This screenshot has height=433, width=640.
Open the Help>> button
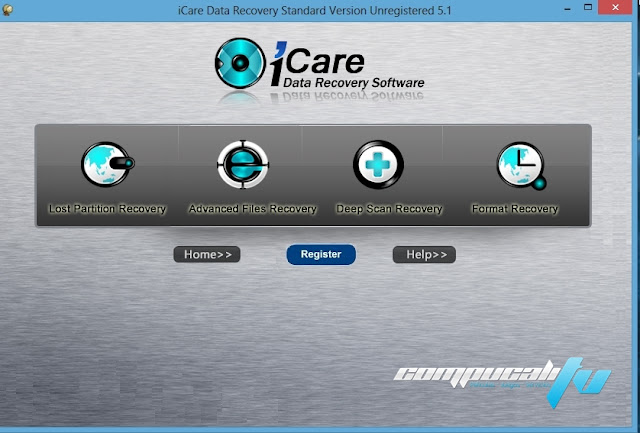(424, 254)
